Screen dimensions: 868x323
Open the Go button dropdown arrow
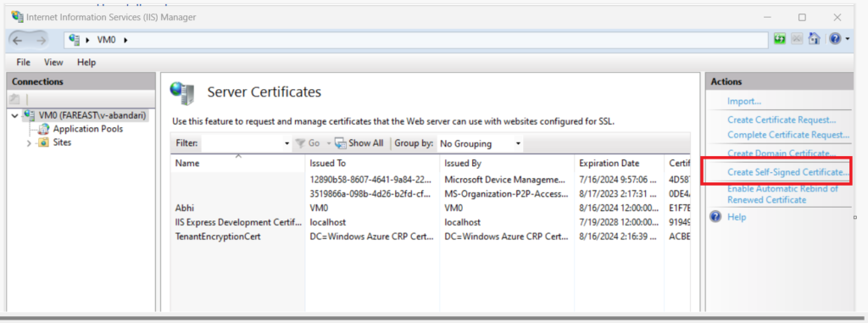(x=328, y=143)
